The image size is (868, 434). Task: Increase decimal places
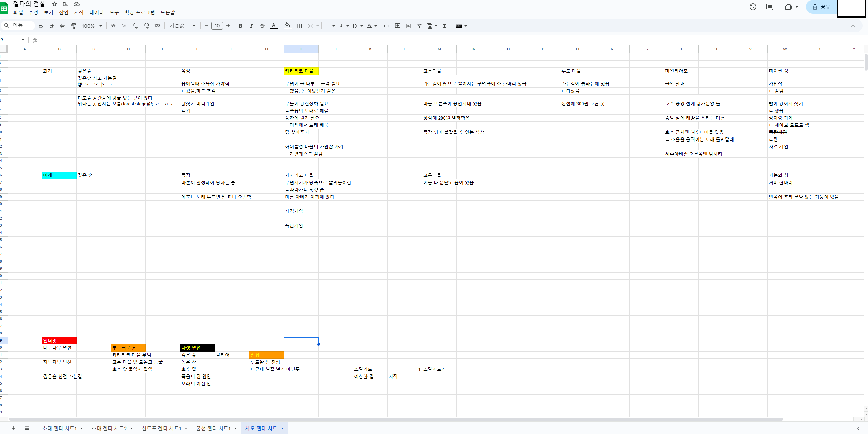[146, 26]
